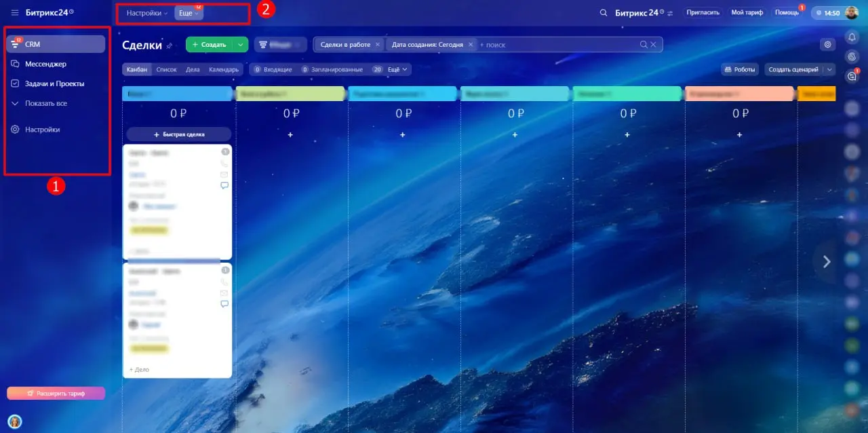Add a deal in the fourth kanban column
The image size is (868, 433).
pyautogui.click(x=515, y=135)
